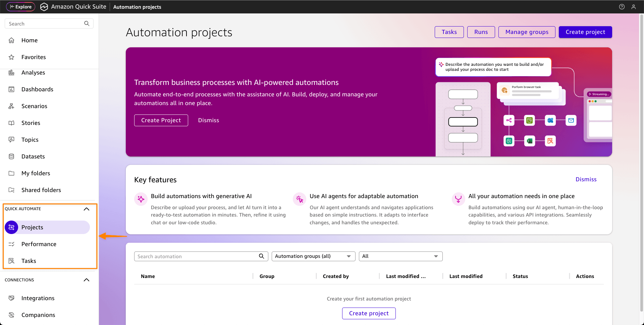Viewport: 644px width, 325px height.
Task: Click the Scenarios icon in the sidebar
Action: (x=11, y=106)
